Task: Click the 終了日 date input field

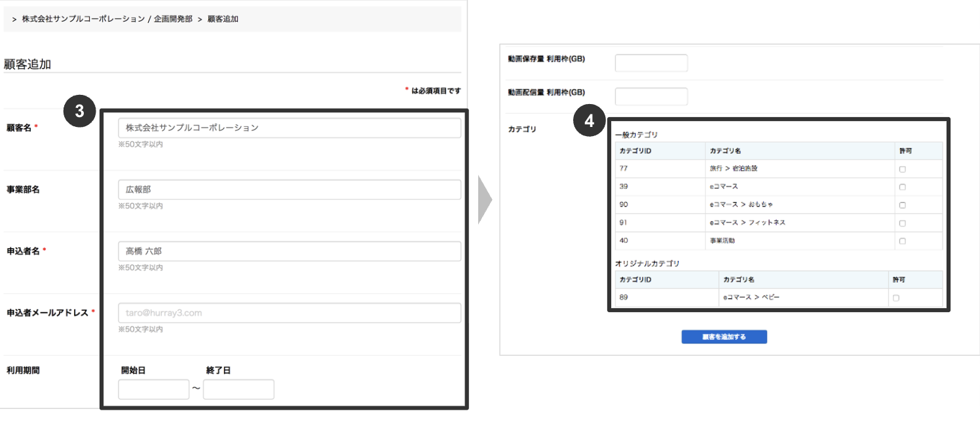Action: [238, 389]
